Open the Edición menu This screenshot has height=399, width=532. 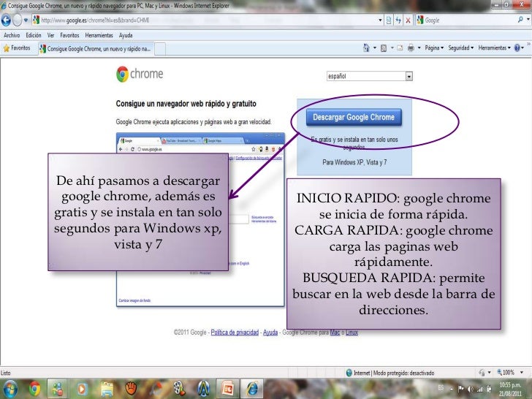click(x=34, y=35)
